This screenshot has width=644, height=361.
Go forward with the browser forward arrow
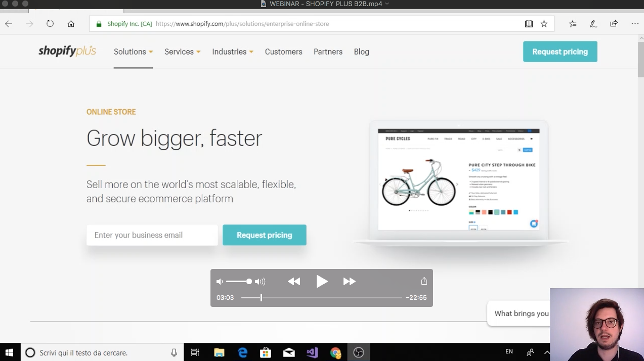[x=29, y=24]
